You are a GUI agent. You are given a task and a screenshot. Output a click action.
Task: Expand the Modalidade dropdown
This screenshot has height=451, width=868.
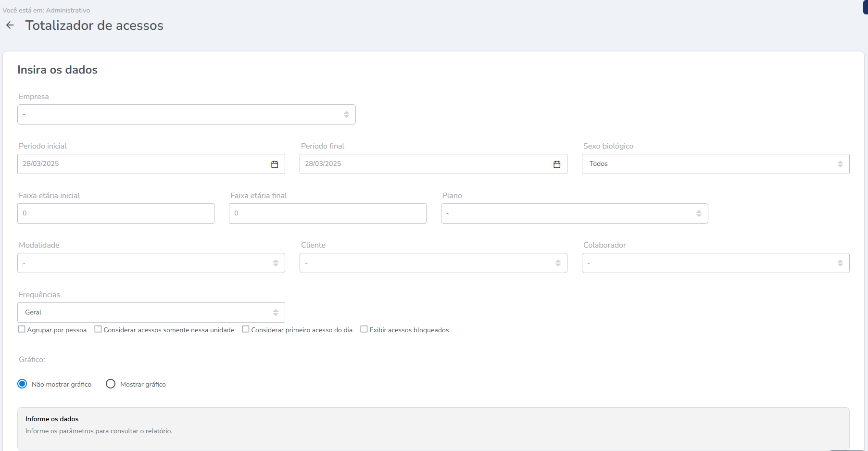tap(151, 263)
